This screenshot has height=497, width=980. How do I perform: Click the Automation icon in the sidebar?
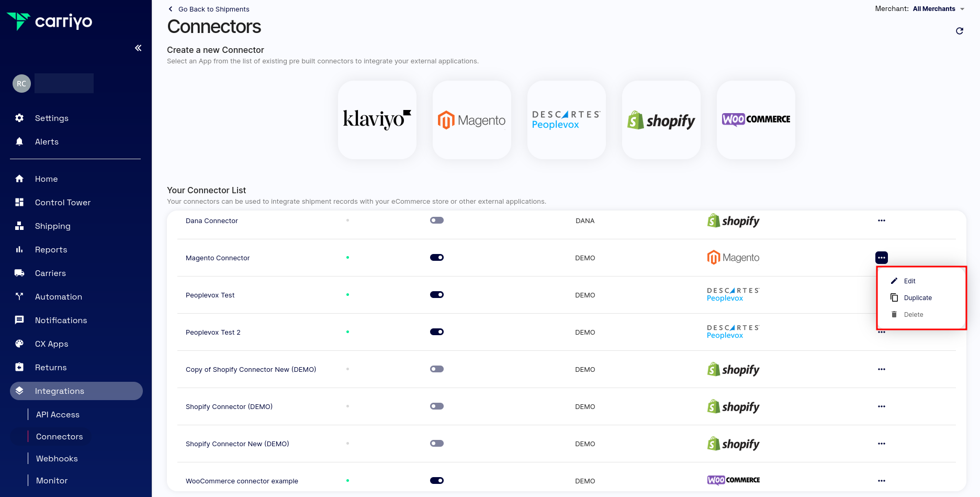tap(19, 296)
